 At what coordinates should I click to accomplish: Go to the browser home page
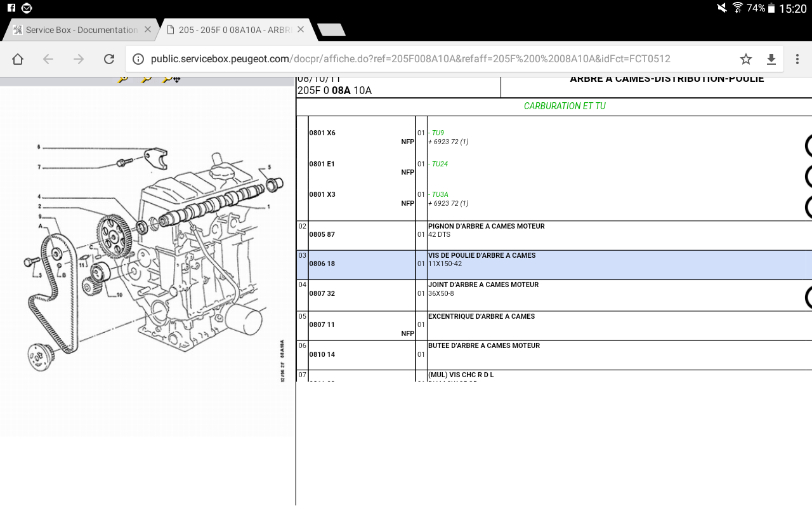[x=18, y=59]
